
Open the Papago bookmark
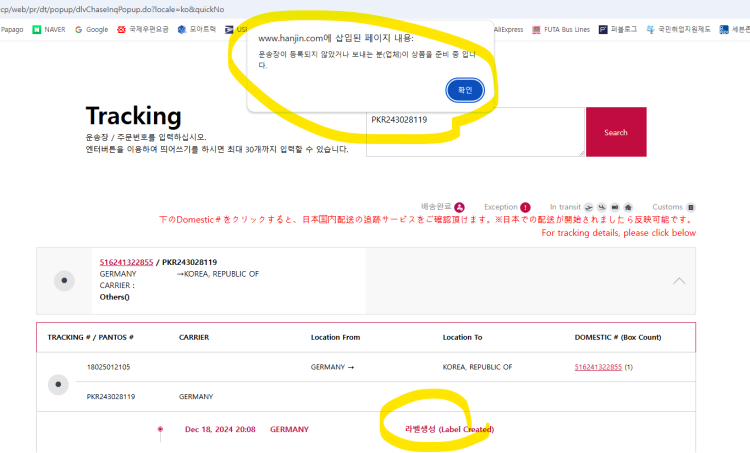[12, 30]
